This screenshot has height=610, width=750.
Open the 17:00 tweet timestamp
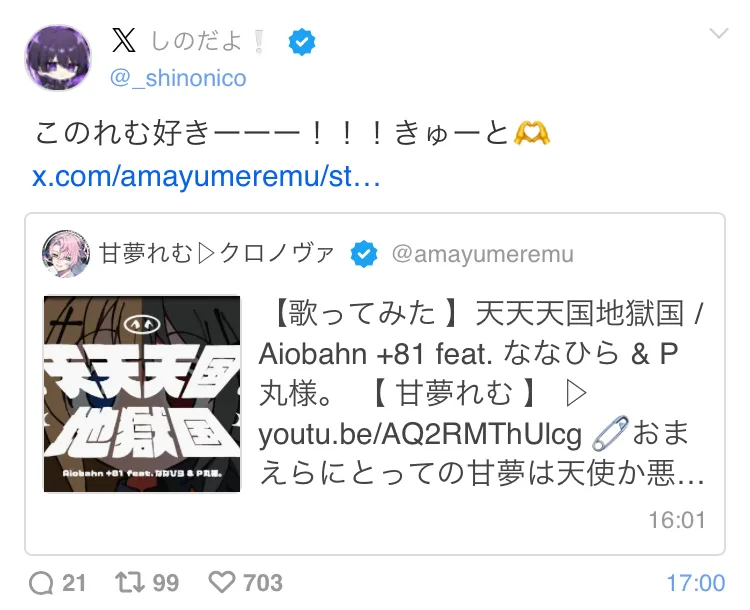(x=696, y=583)
